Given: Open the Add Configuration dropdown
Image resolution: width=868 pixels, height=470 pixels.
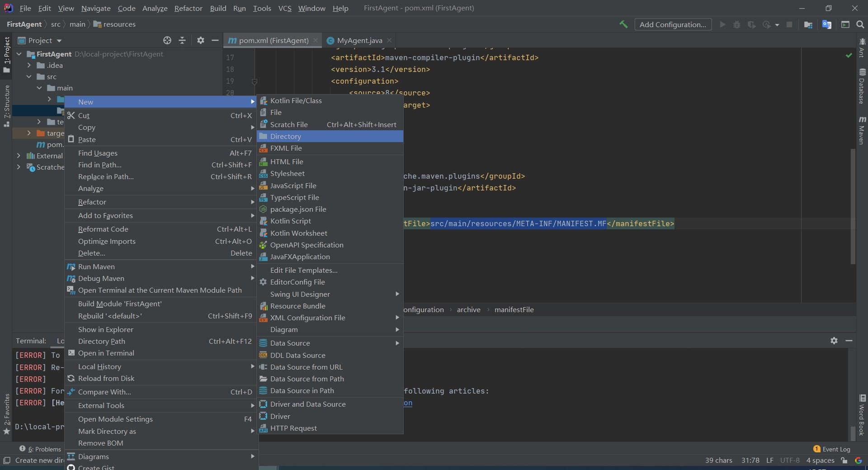Looking at the screenshot, I should tap(673, 24).
